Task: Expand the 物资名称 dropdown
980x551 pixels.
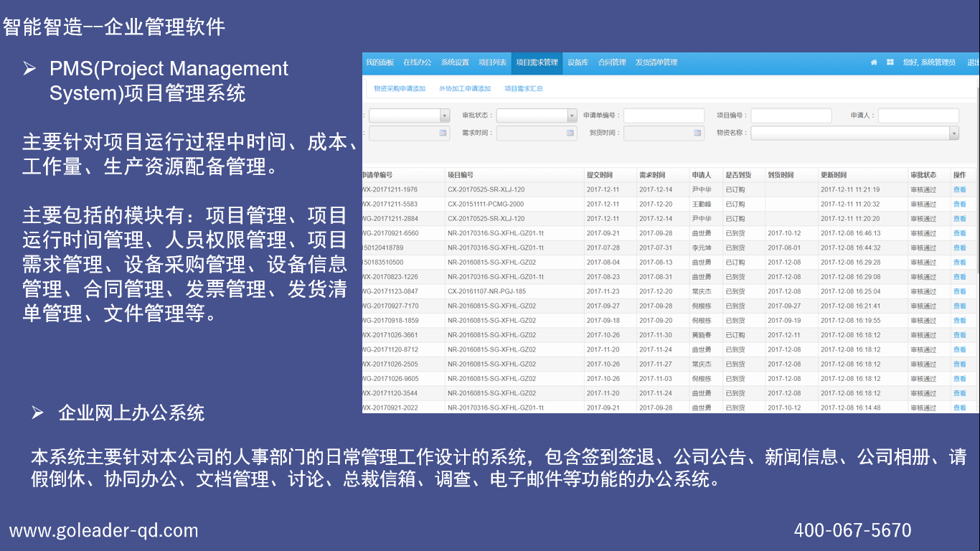Action: click(x=953, y=133)
